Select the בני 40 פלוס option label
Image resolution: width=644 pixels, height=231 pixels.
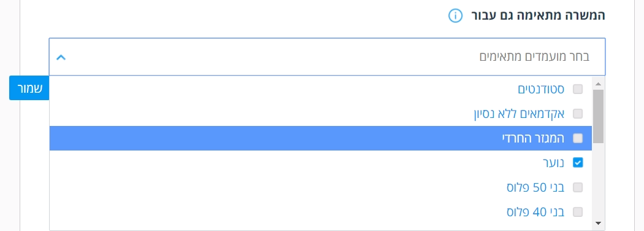pyautogui.click(x=535, y=212)
